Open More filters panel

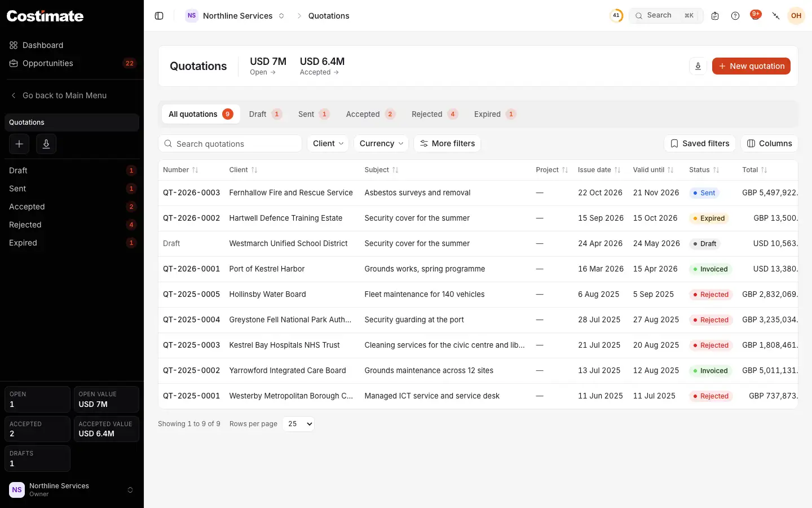pos(447,143)
